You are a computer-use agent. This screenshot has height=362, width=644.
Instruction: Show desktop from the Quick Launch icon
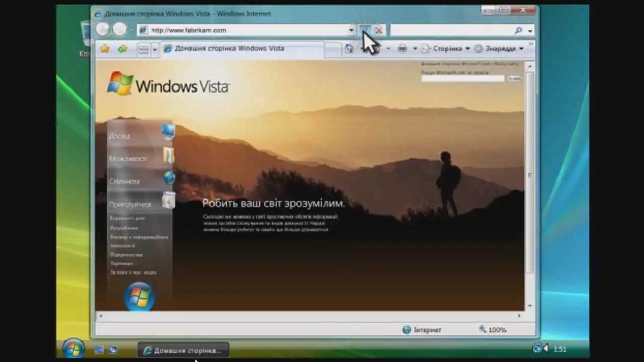point(99,349)
